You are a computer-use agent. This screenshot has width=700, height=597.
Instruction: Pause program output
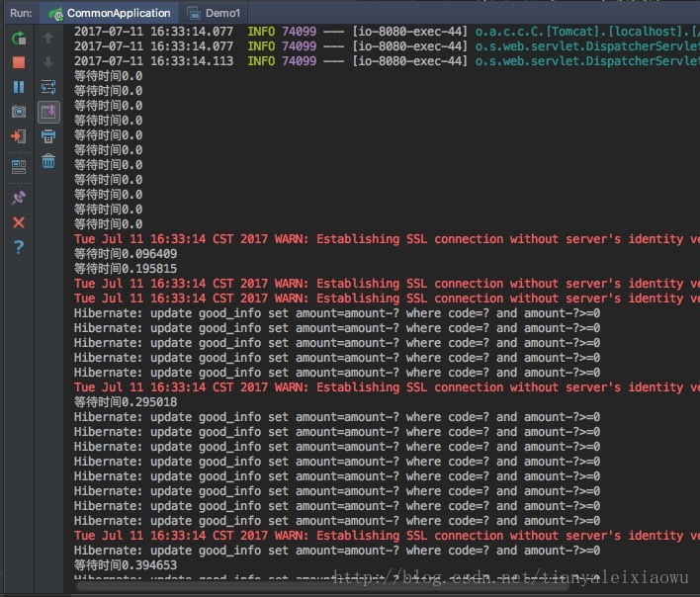(x=19, y=87)
